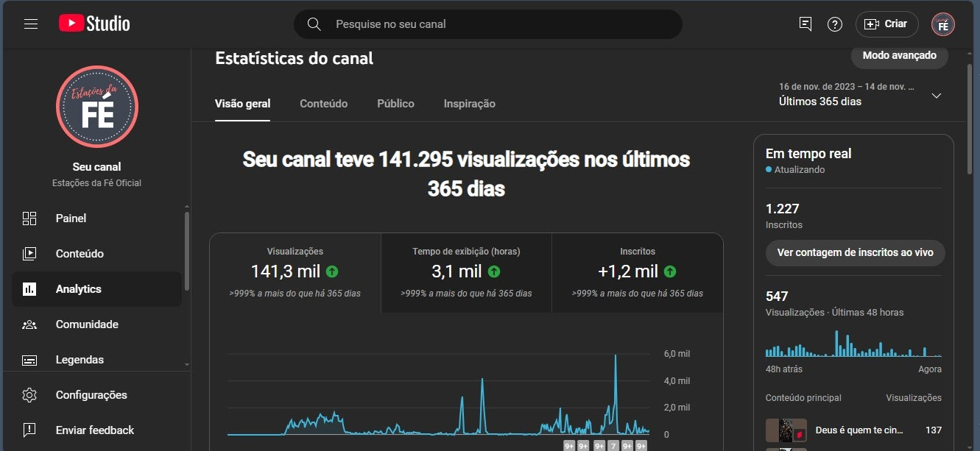The height and width of the screenshot is (451, 980).
Task: Switch to the Conteúdo analytics tab
Action: pos(323,104)
